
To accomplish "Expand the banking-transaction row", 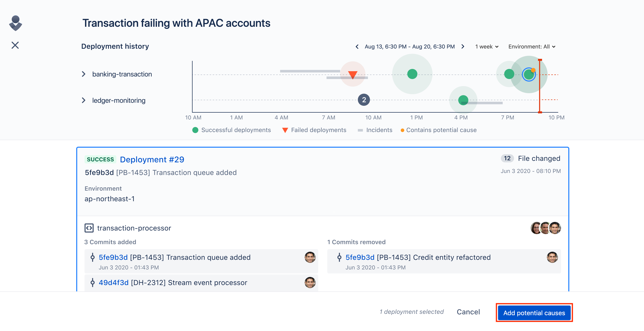I will [84, 74].
